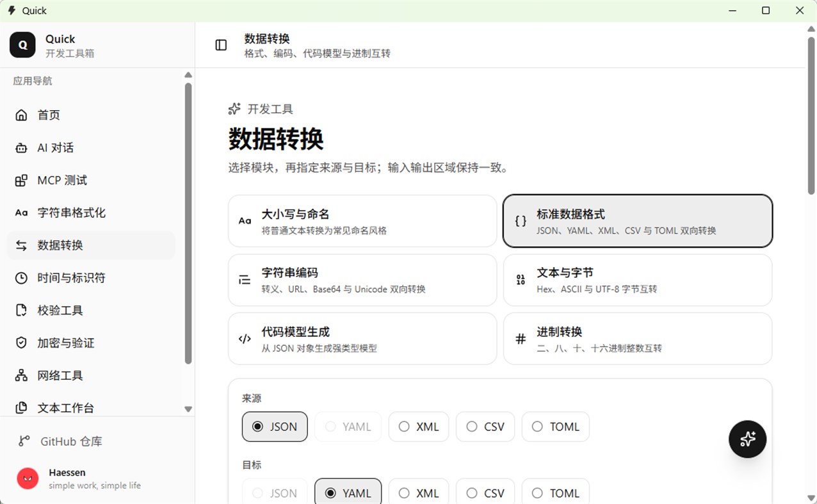Click the Quick lightning icon in title bar
The image size is (817, 504).
[12, 10]
